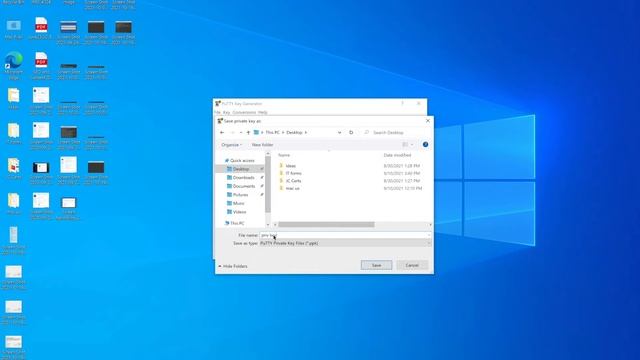Open Documents in the navigation pane
Screen dimensions: 640x360
(244, 186)
